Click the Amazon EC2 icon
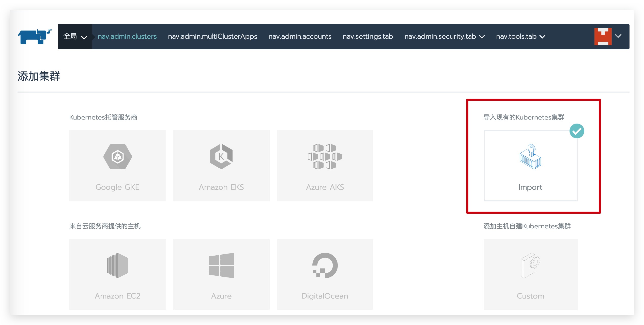 point(117,265)
